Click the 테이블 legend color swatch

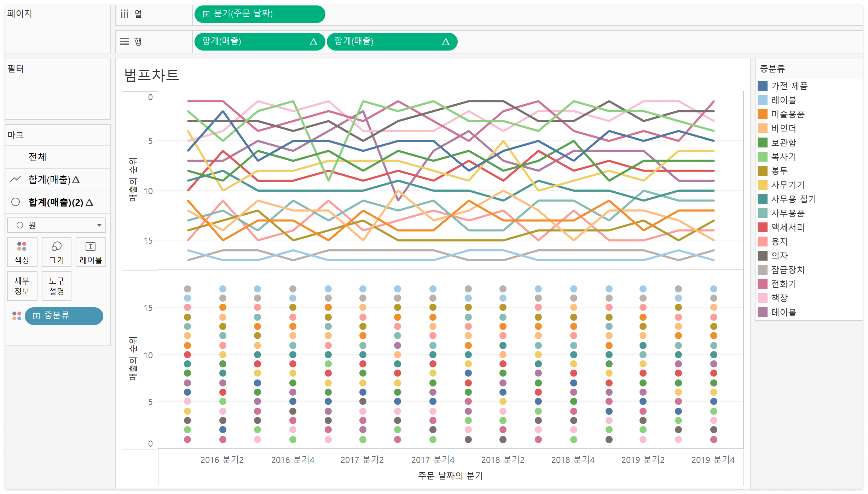click(763, 312)
